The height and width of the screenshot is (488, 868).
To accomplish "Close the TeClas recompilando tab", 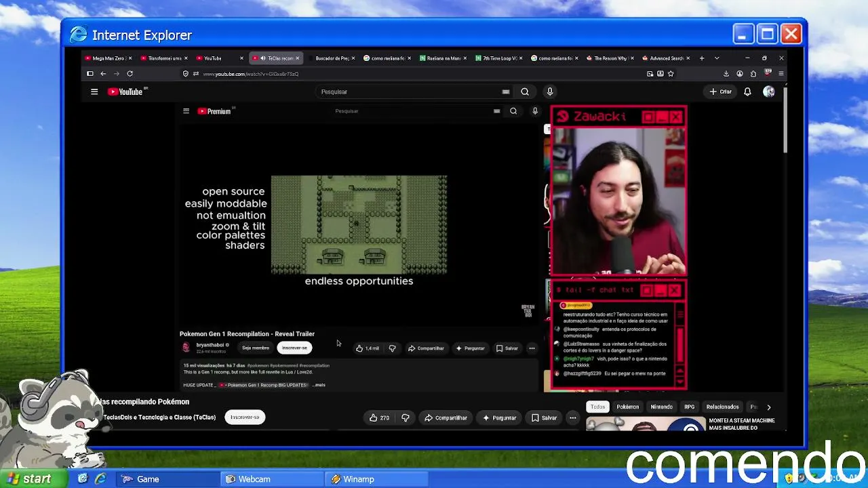I will pos(297,58).
